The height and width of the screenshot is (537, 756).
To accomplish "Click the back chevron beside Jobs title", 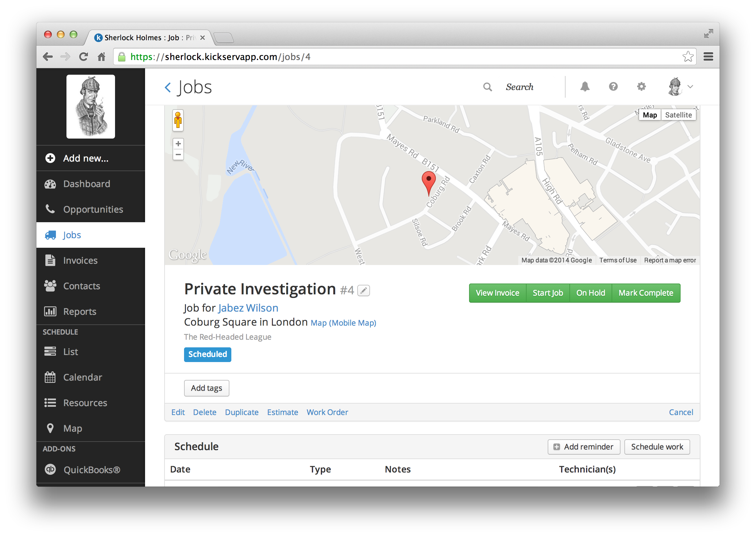I will [x=168, y=87].
